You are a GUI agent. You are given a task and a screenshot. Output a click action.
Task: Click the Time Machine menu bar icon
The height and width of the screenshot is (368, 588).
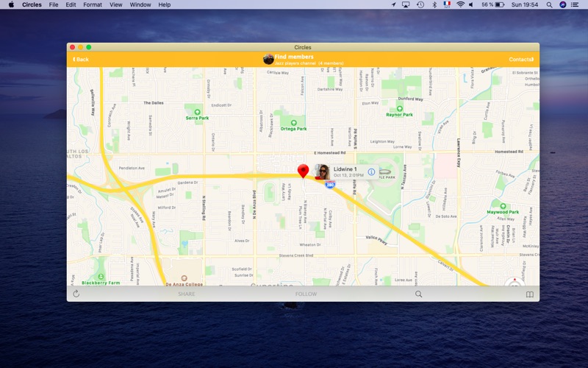tap(420, 4)
